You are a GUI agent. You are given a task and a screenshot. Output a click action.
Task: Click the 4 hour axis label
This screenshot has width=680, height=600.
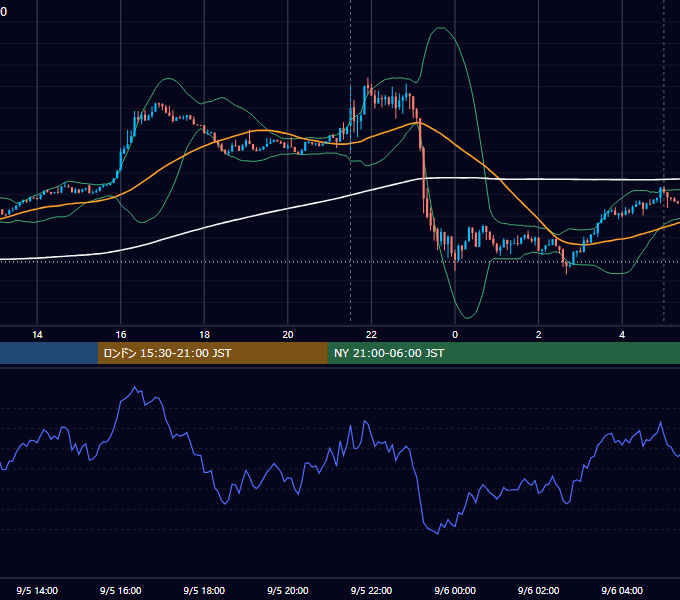[x=622, y=335]
